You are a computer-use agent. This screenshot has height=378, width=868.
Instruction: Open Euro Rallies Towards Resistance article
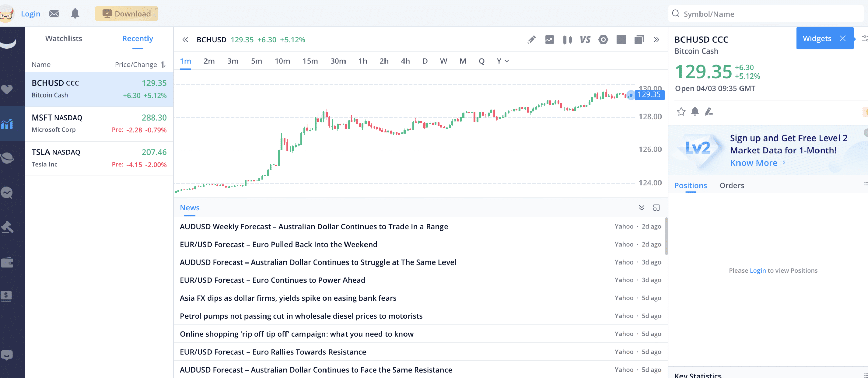coord(420,352)
